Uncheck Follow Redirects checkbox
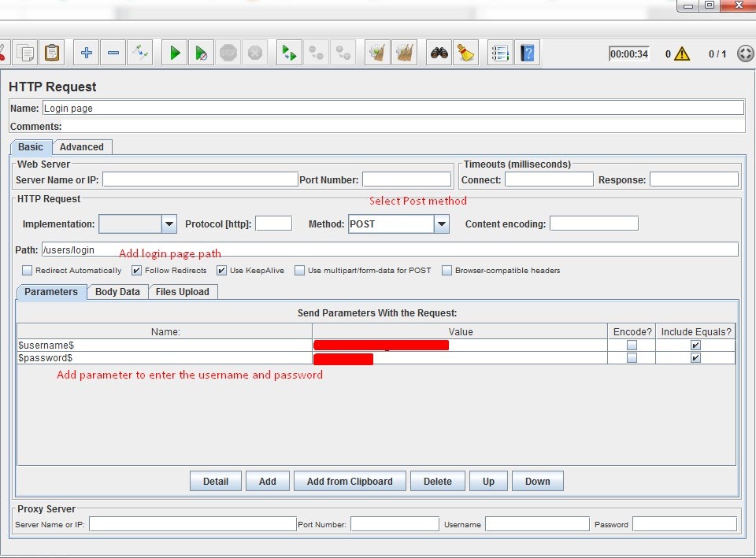 tap(136, 270)
